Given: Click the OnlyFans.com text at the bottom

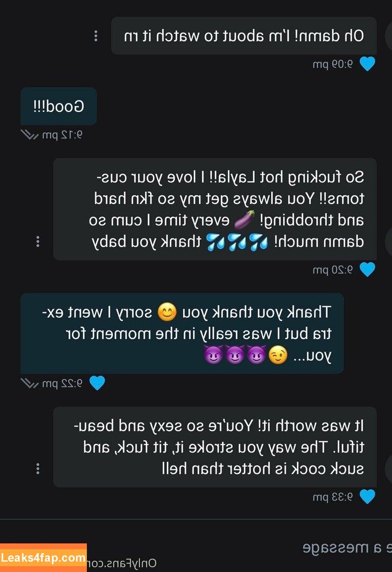Looking at the screenshot, I should point(122,564).
